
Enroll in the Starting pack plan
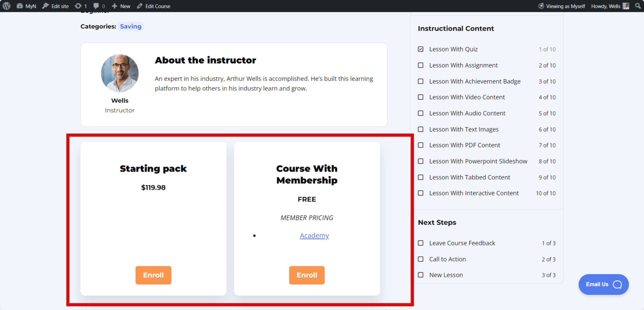point(153,275)
